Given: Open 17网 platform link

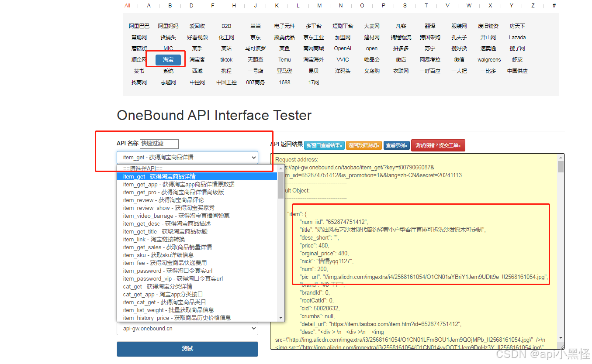Looking at the screenshot, I should pyautogui.click(x=314, y=82).
